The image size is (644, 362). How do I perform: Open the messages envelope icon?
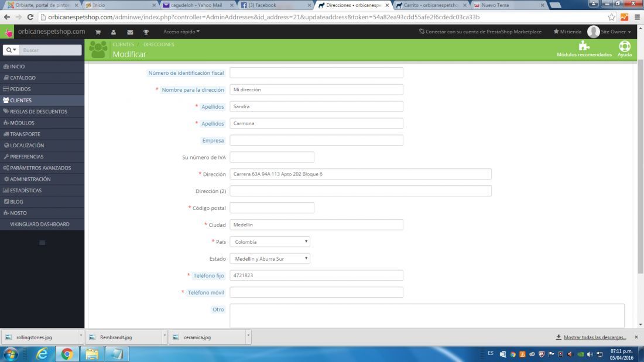pyautogui.click(x=130, y=32)
